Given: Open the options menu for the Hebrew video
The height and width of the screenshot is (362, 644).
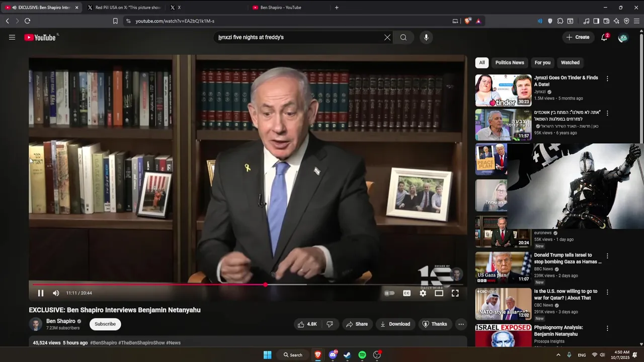Looking at the screenshot, I should coord(607,113).
